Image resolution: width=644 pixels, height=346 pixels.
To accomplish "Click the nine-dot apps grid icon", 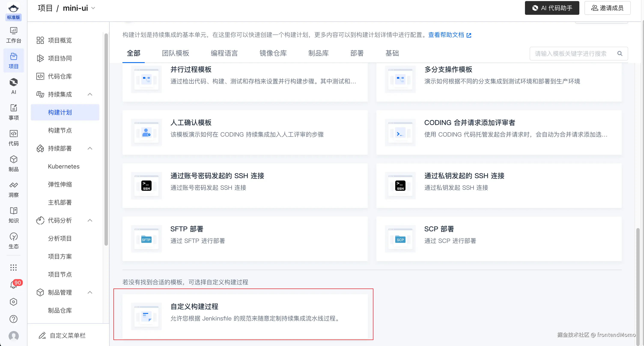I will coord(13,267).
